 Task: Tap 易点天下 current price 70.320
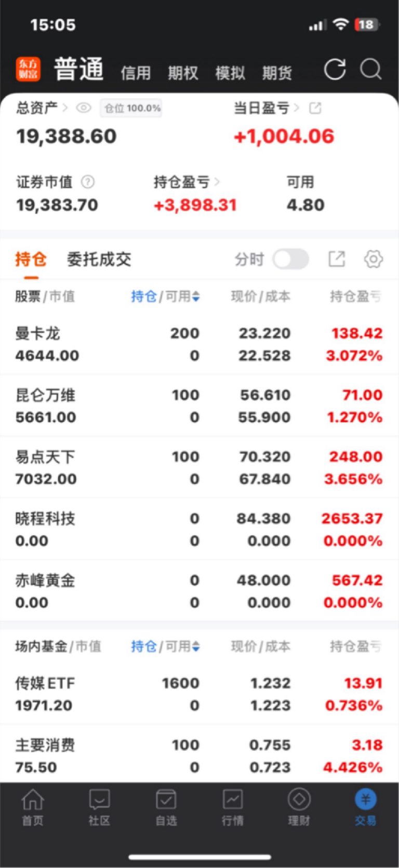(265, 457)
